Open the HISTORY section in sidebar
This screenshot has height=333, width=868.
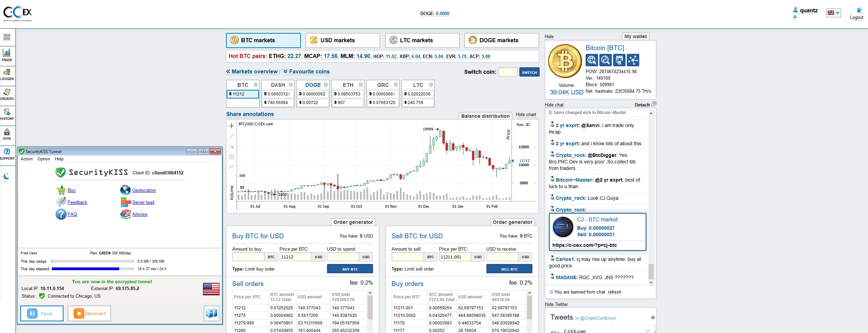(x=7, y=114)
